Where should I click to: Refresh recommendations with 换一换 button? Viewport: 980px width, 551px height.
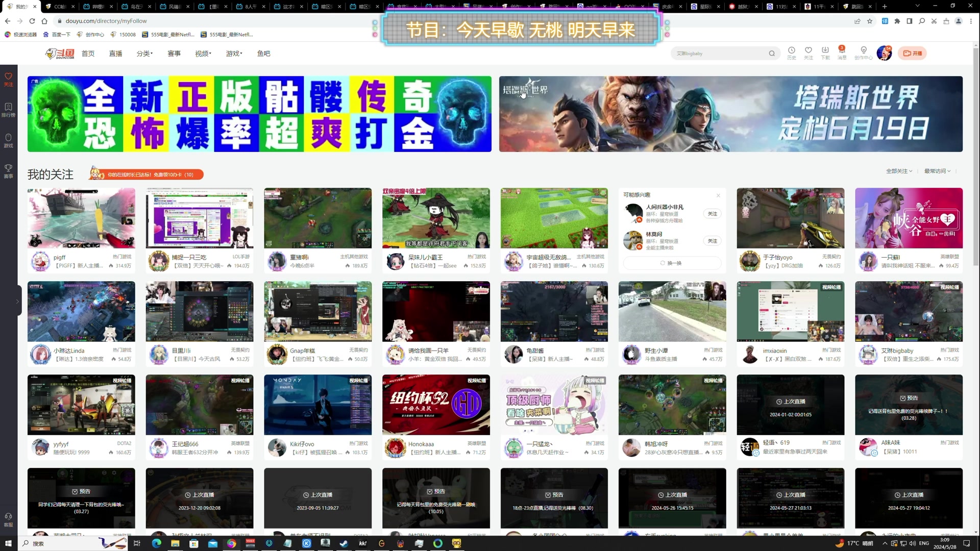click(672, 263)
